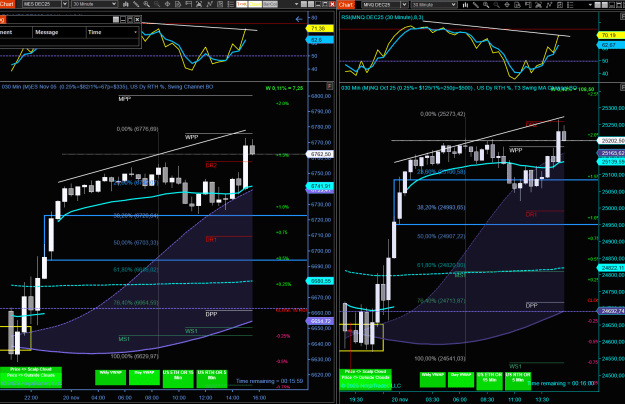This screenshot has width=625, height=404.
Task: Select the right Chart tab (MNQ window)
Action: 346,5
